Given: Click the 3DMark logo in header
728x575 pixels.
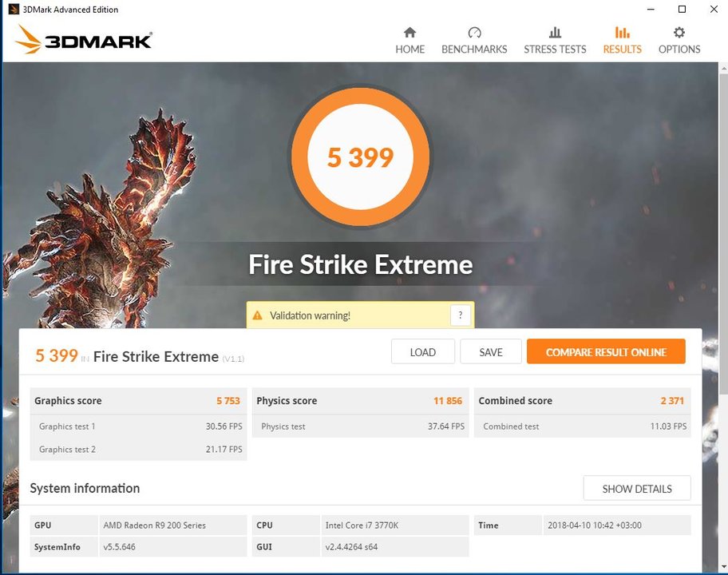Looking at the screenshot, I should coord(84,40).
